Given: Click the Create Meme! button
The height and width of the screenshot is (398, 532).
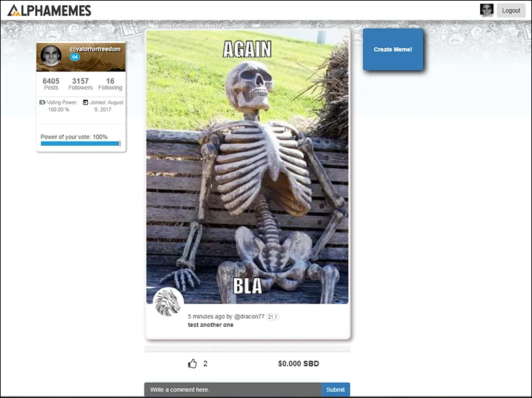Looking at the screenshot, I should coord(393,49).
